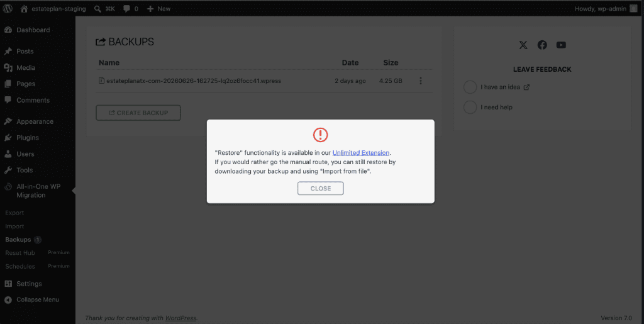Open Posts menu
This screenshot has height=324, width=644.
[x=25, y=52]
